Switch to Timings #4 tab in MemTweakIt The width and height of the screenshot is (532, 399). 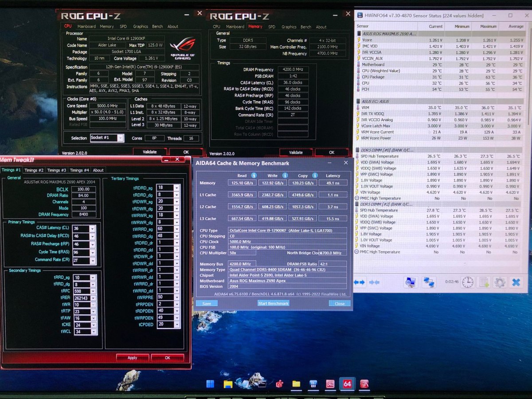(79, 170)
